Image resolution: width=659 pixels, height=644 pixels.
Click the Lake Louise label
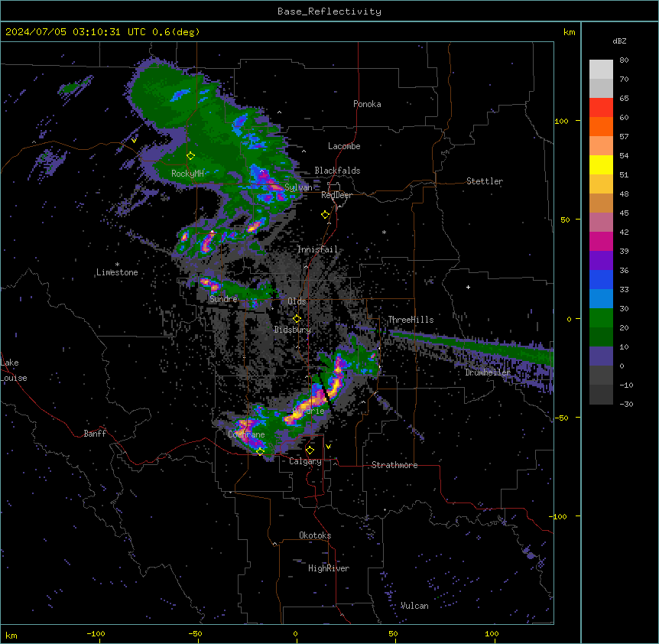pos(14,370)
